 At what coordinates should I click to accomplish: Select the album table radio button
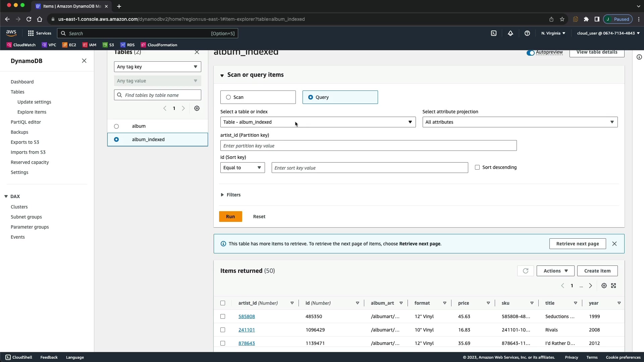click(116, 126)
